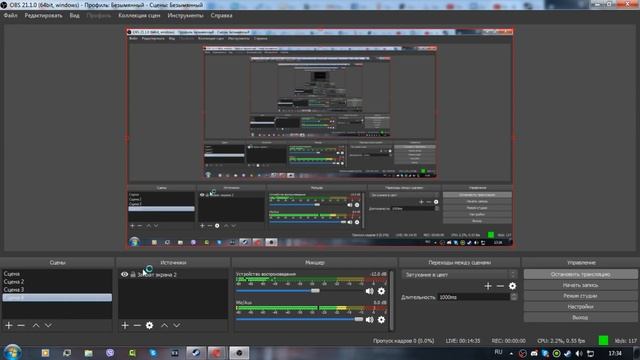Mute Mic/Aux speaker icon
Screen dimensions: 640x360
pos(369,320)
